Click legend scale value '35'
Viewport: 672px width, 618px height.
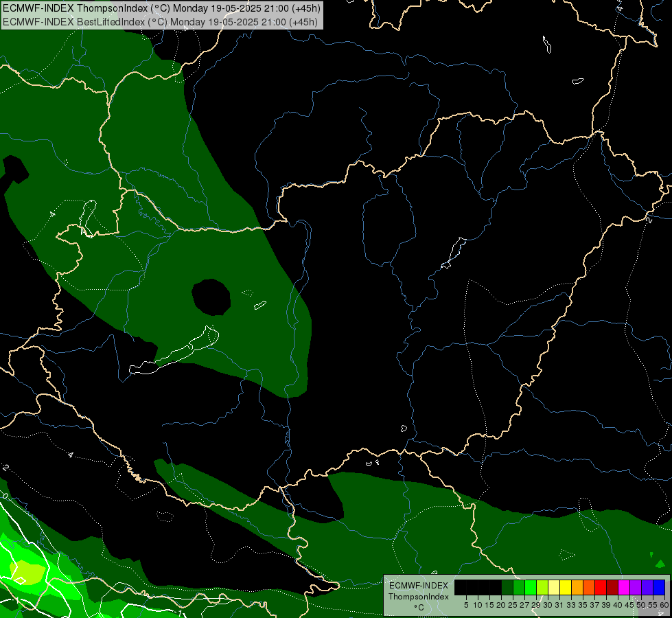(x=583, y=605)
